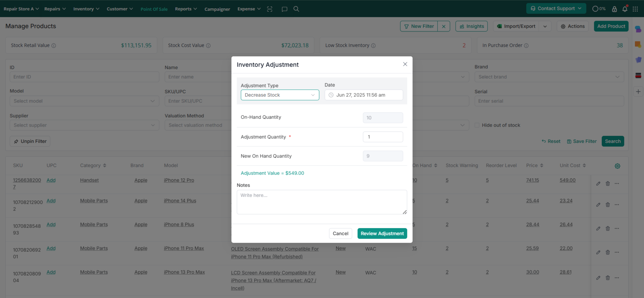This screenshot has width=644, height=298.
Task: Reset the filters
Action: (x=551, y=141)
